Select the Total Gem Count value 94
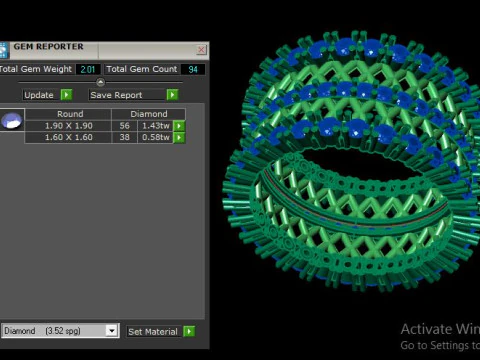Screen dimensions: 480x360 [x=193, y=69]
